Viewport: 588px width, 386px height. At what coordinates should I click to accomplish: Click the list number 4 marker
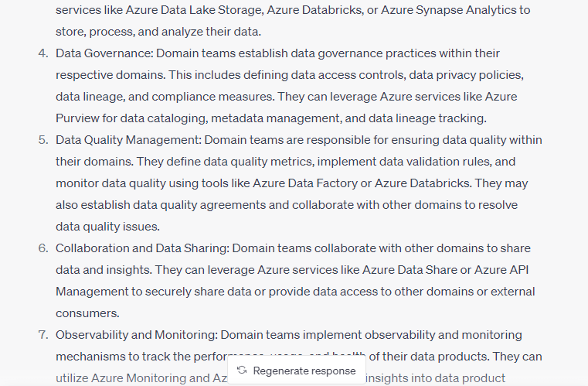[x=42, y=53]
